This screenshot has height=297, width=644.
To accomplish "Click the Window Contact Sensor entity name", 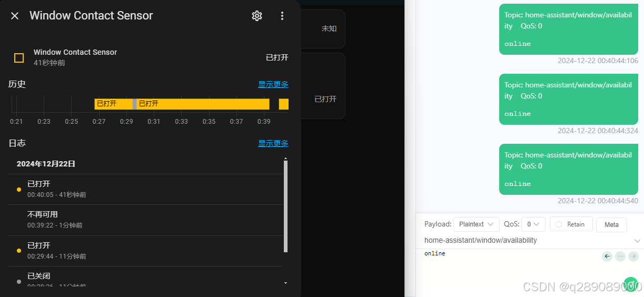I will point(75,52).
